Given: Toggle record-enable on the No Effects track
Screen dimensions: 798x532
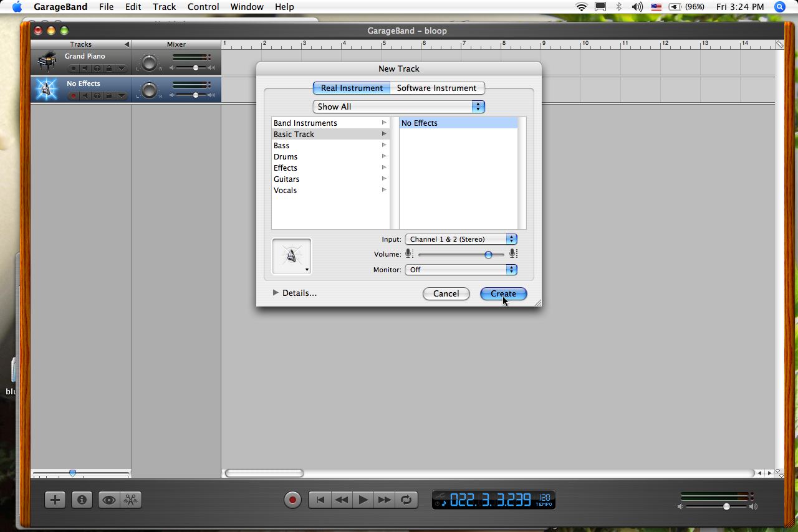Looking at the screenshot, I should [x=74, y=96].
